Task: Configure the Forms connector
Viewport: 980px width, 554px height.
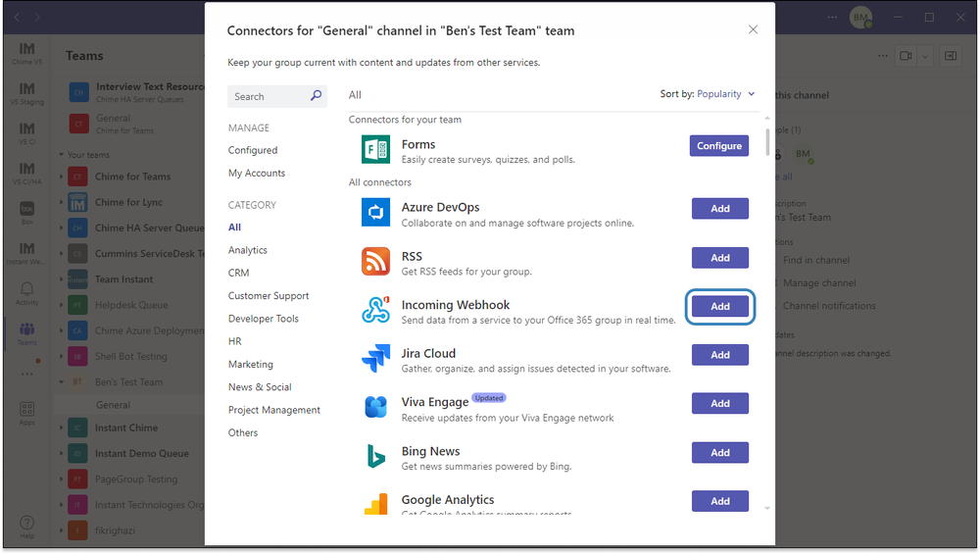Action: (x=718, y=146)
